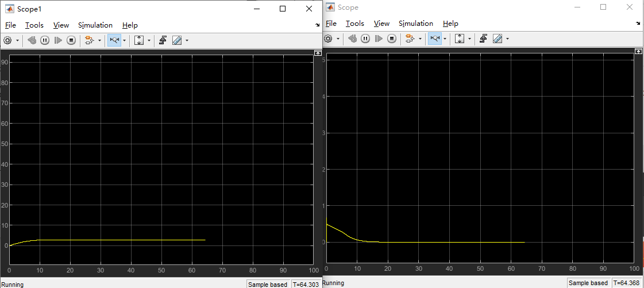Click dock arrow beside Scope window menu bar
Viewport: 644px width, 288px height.
638,24
